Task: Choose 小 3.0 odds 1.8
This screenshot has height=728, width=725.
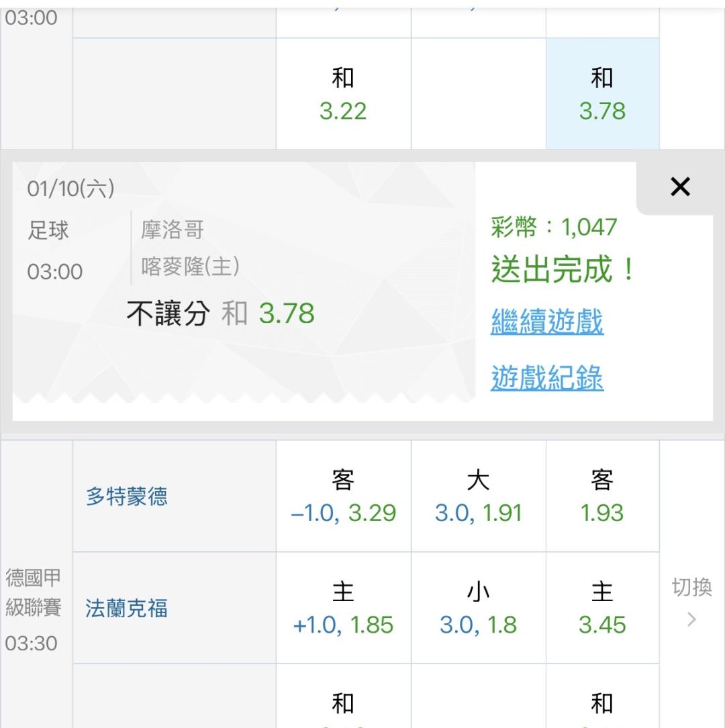Action: (478, 608)
